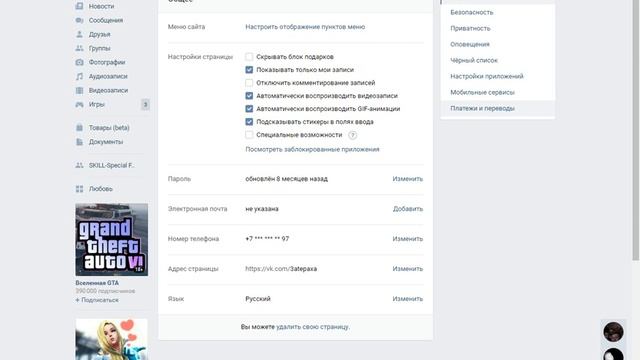Open the Настройки приложений tab

[498, 76]
